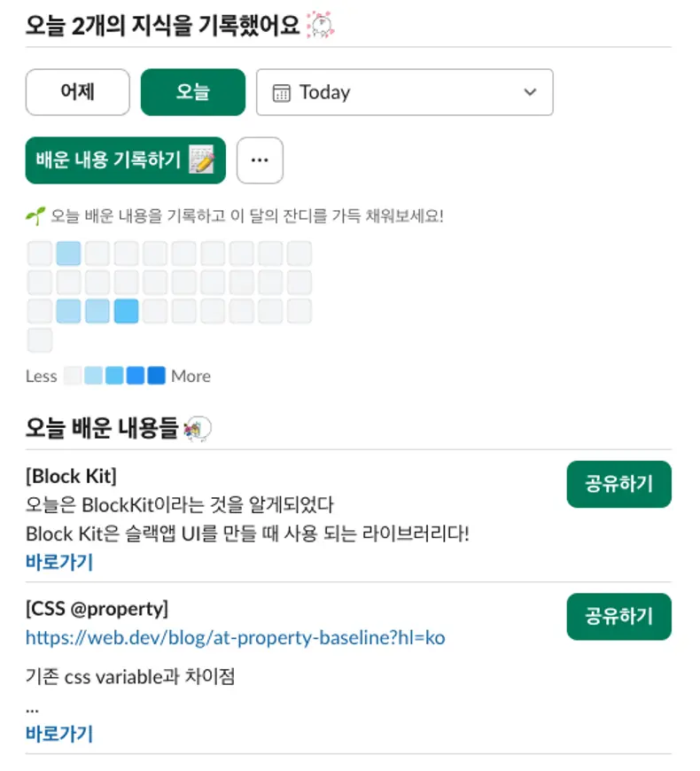This screenshot has height=771, width=700.
Task: Click the date picker chevron arrow
Action: pos(530,92)
